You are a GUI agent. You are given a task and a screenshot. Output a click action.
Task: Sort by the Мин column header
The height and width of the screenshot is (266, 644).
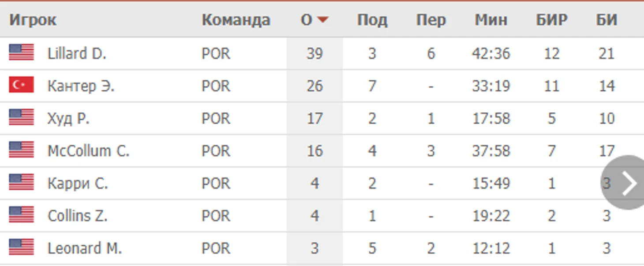[490, 20]
